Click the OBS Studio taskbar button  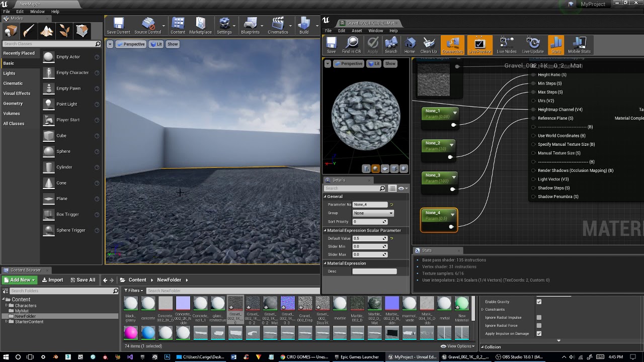coord(519,357)
